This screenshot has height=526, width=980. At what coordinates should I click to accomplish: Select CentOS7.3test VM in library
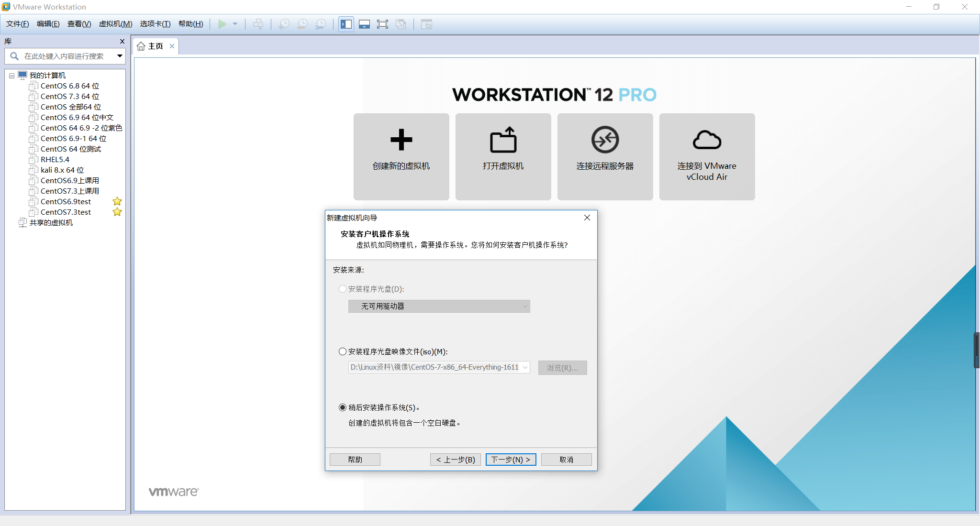coord(66,212)
